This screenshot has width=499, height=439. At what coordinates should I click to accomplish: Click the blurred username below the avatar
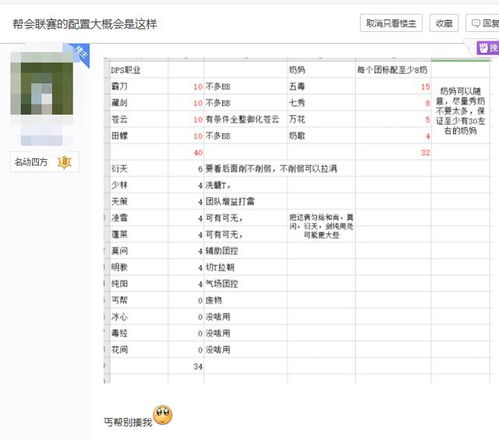[42, 140]
